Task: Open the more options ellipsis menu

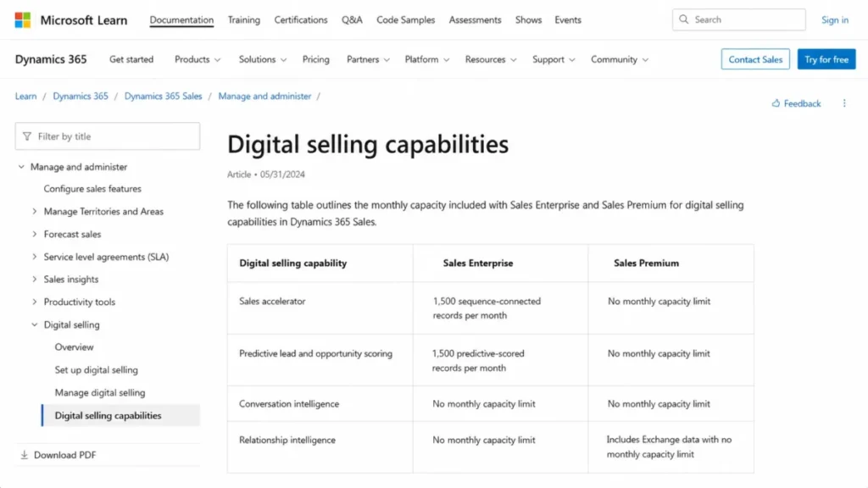Action: coord(844,103)
